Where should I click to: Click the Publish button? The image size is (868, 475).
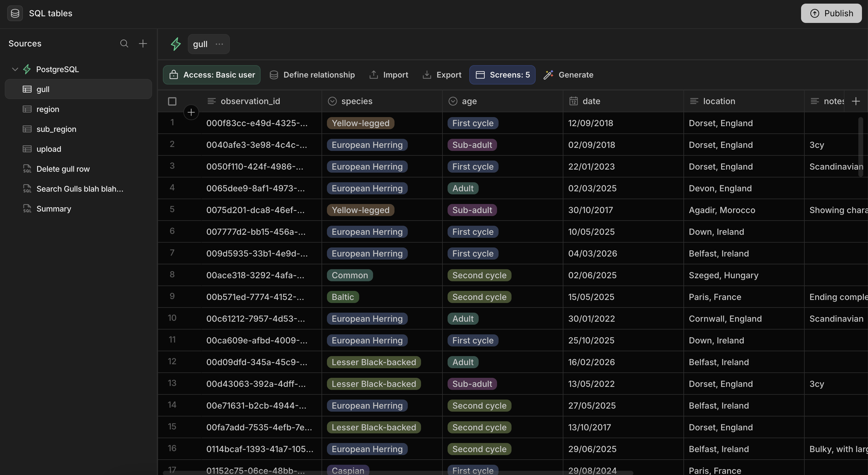click(x=831, y=13)
